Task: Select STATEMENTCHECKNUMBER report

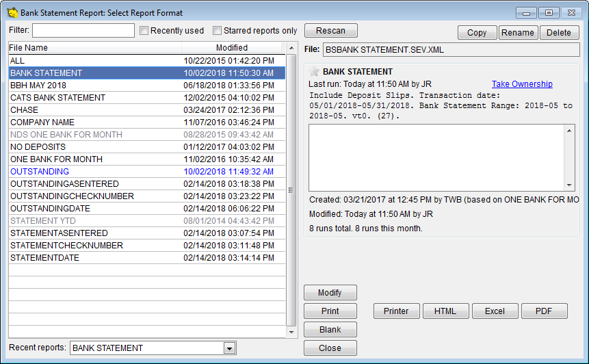Action: pos(147,246)
